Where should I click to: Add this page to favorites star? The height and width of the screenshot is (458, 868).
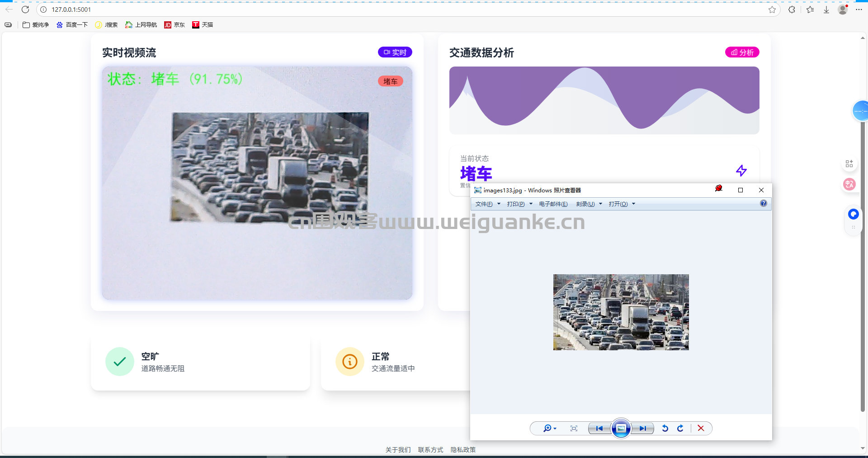772,10
